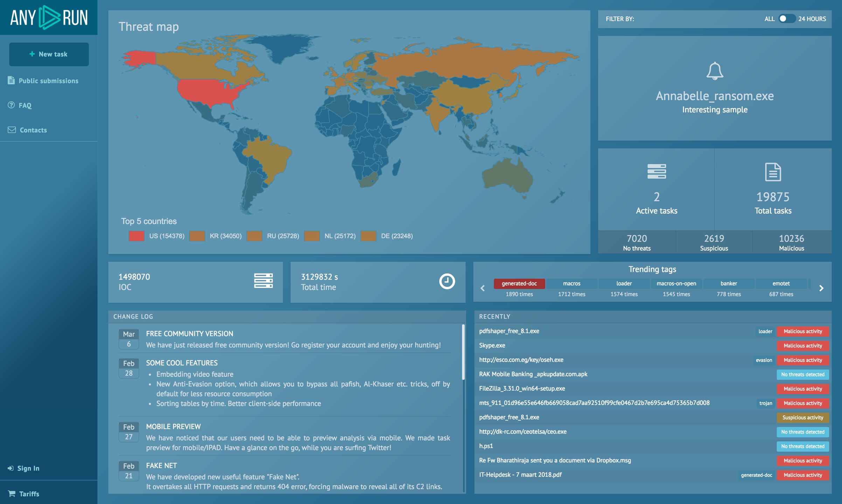
Task: Click the change log scrollbar
Action: coord(463,352)
